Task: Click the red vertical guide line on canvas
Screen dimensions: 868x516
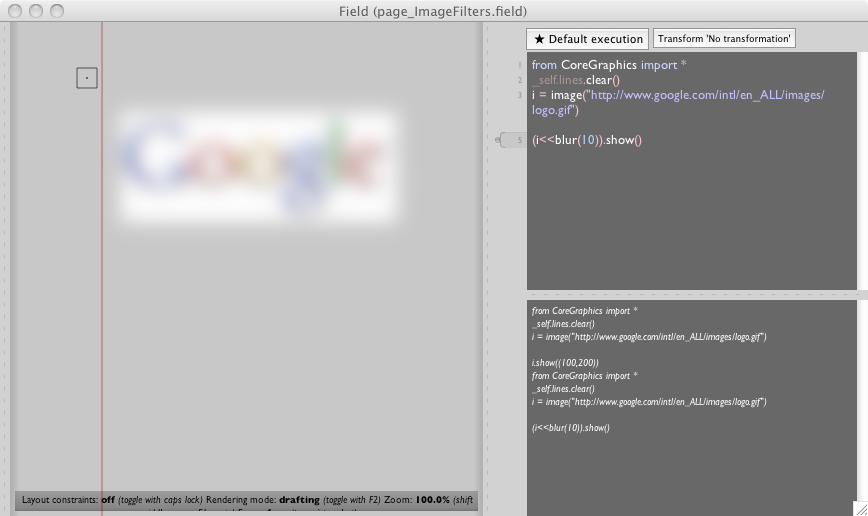Action: (x=102, y=300)
